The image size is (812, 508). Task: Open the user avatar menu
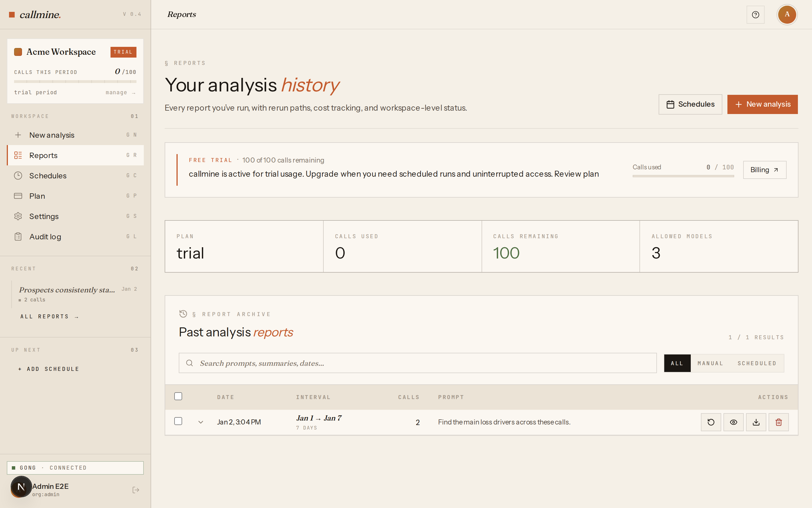787,14
